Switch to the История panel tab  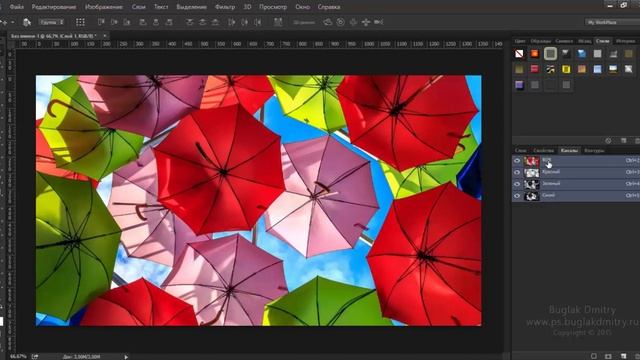click(625, 41)
